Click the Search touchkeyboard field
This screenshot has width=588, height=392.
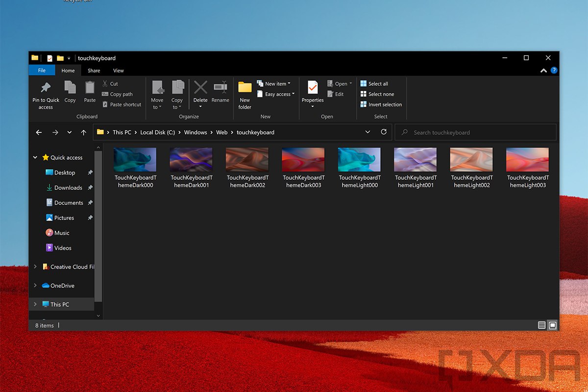(476, 132)
